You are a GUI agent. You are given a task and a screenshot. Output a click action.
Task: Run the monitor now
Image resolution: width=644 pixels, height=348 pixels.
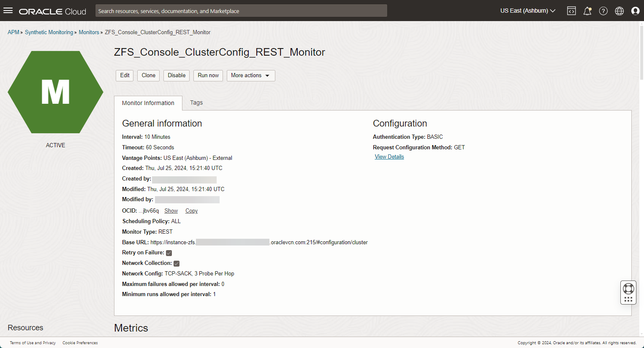pyautogui.click(x=208, y=76)
